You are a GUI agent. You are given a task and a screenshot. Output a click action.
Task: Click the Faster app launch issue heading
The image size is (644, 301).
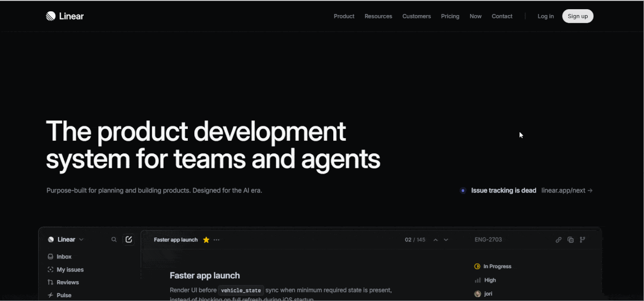204,276
